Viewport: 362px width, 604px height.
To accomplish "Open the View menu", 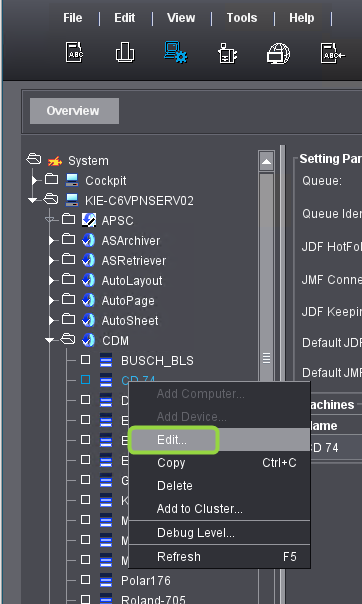I will coord(181,18).
